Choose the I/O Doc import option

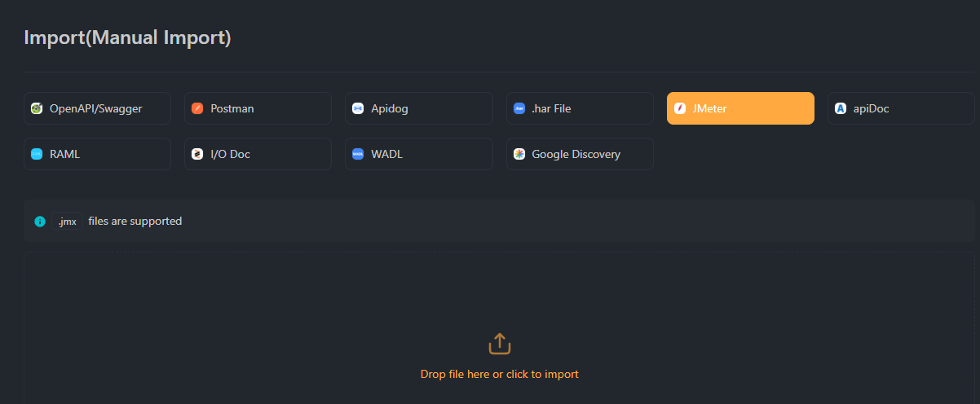pos(258,154)
